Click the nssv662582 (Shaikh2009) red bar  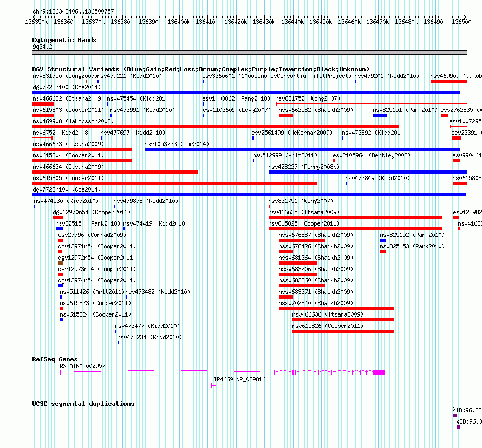[x=286, y=115]
